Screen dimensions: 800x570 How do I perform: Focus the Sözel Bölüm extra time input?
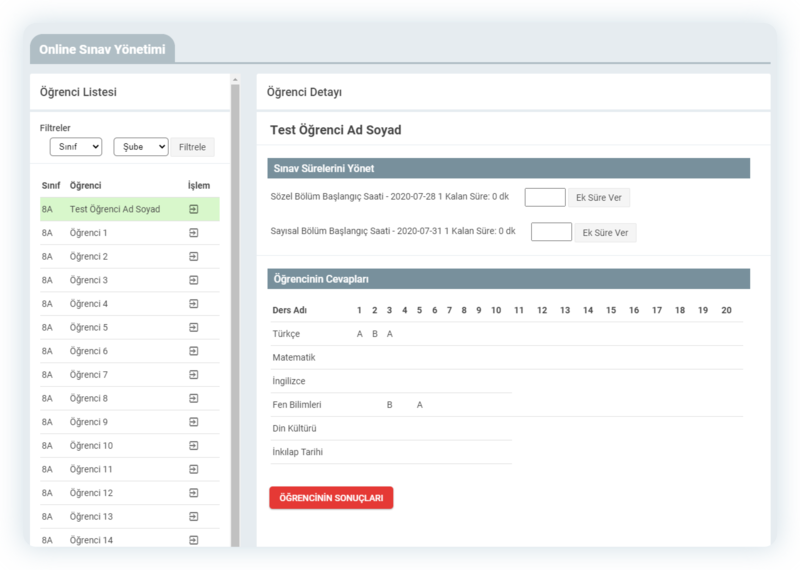tap(545, 198)
